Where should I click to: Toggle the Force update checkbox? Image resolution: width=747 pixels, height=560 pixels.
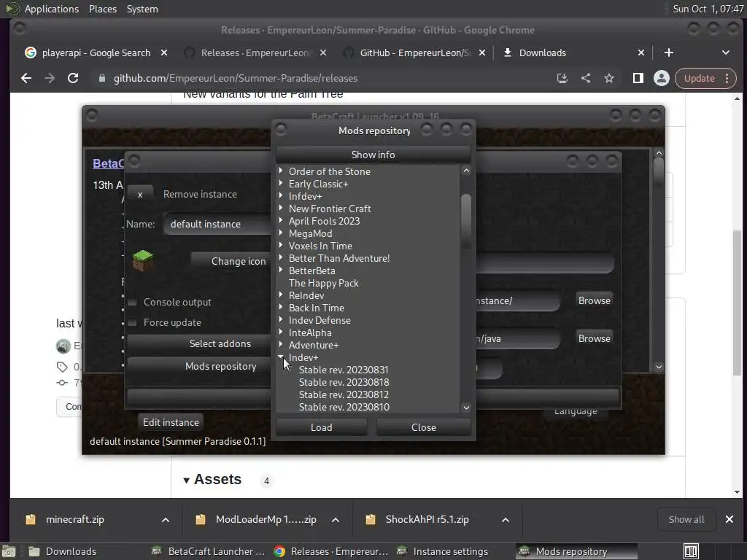[x=133, y=322]
